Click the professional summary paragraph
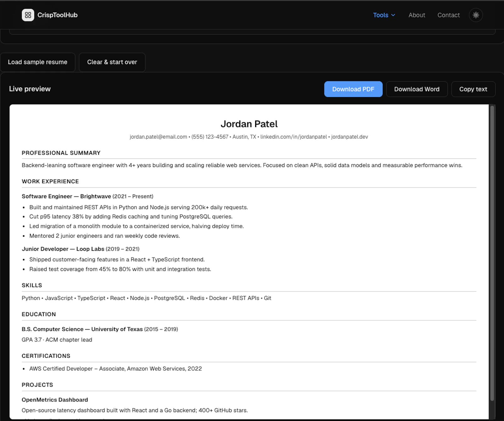 pyautogui.click(x=242, y=165)
